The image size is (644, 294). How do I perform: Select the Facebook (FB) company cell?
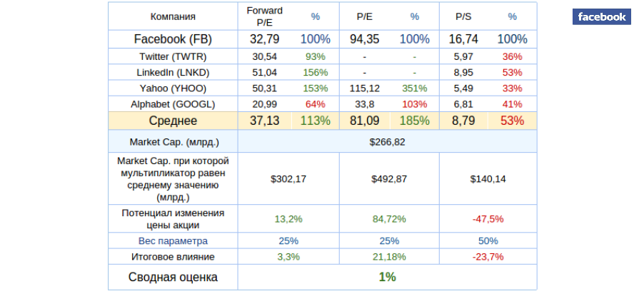173,39
